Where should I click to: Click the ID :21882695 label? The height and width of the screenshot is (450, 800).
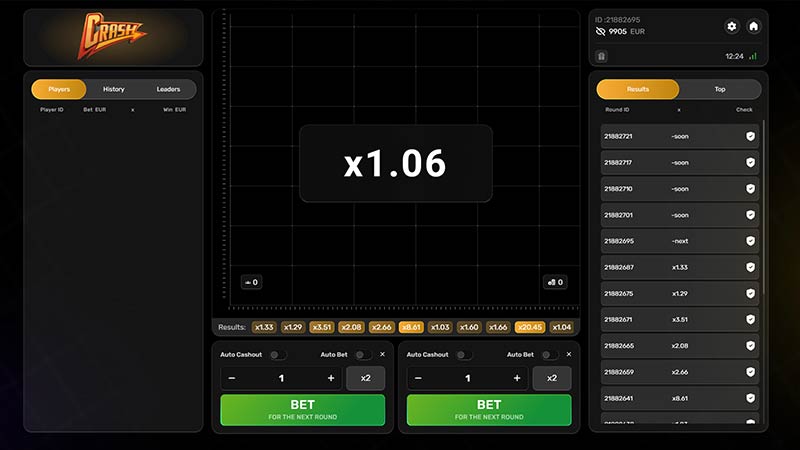[x=617, y=20]
